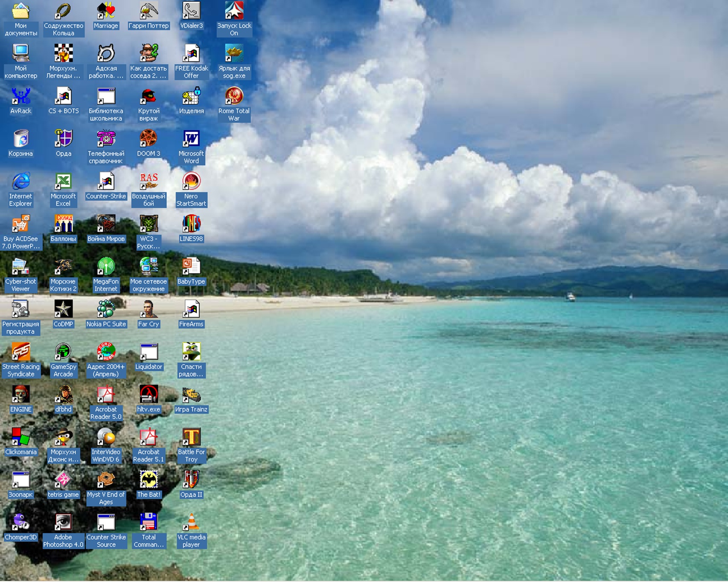The image size is (728, 582).
Task: Click the Адская работка icon
Action: click(x=106, y=53)
